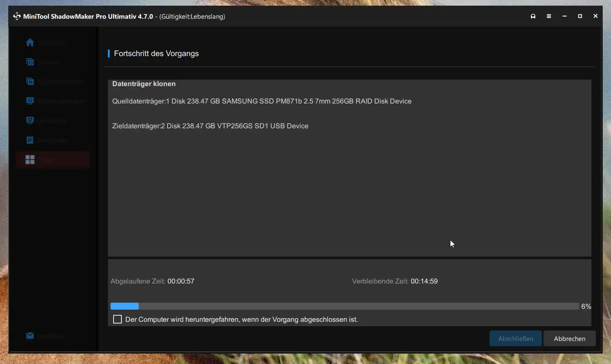The image size is (611, 364).
Task: Click the 'Verbleibende Zeit:' label
Action: [x=380, y=281]
